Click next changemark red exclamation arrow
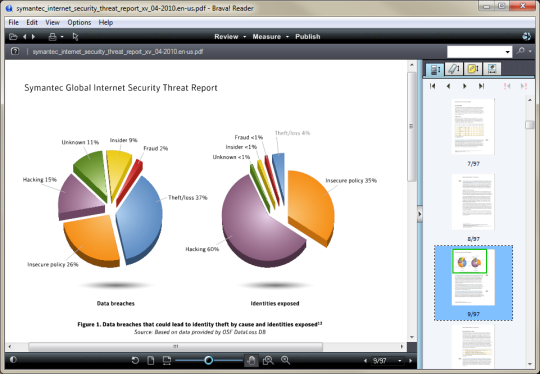The height and width of the screenshot is (374, 540). point(523,86)
